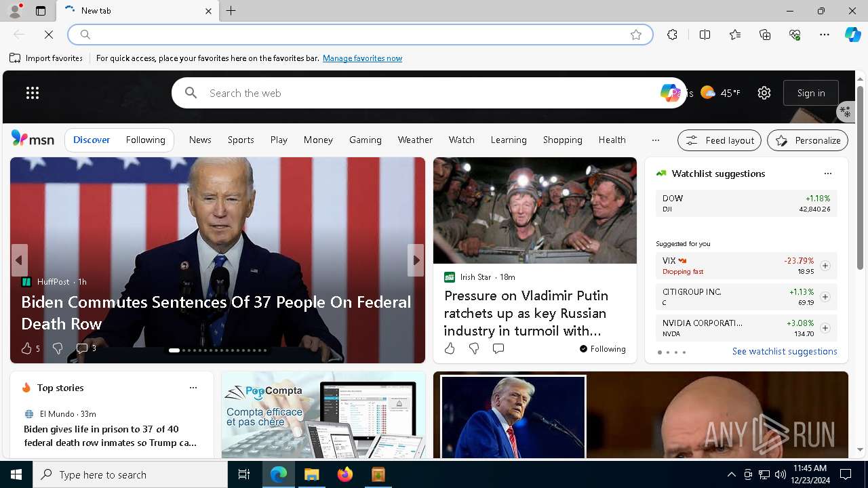Like the Vladimir Putin article
This screenshot has height=488, width=868.
(450, 348)
